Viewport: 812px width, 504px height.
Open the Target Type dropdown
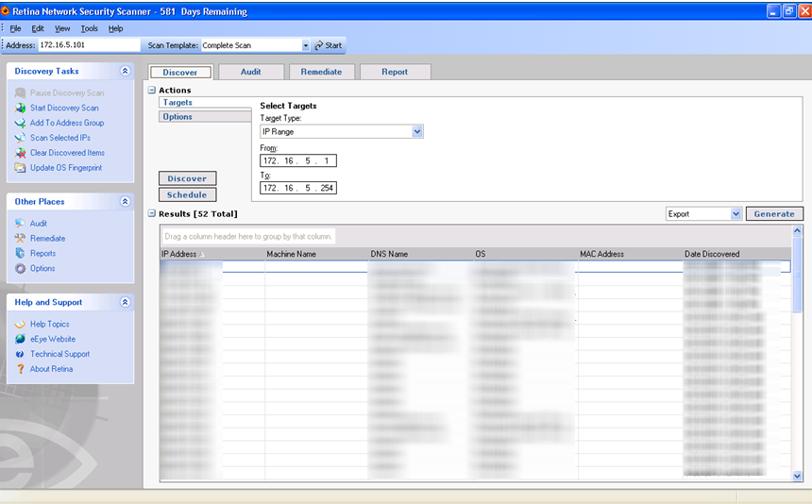pyautogui.click(x=417, y=132)
